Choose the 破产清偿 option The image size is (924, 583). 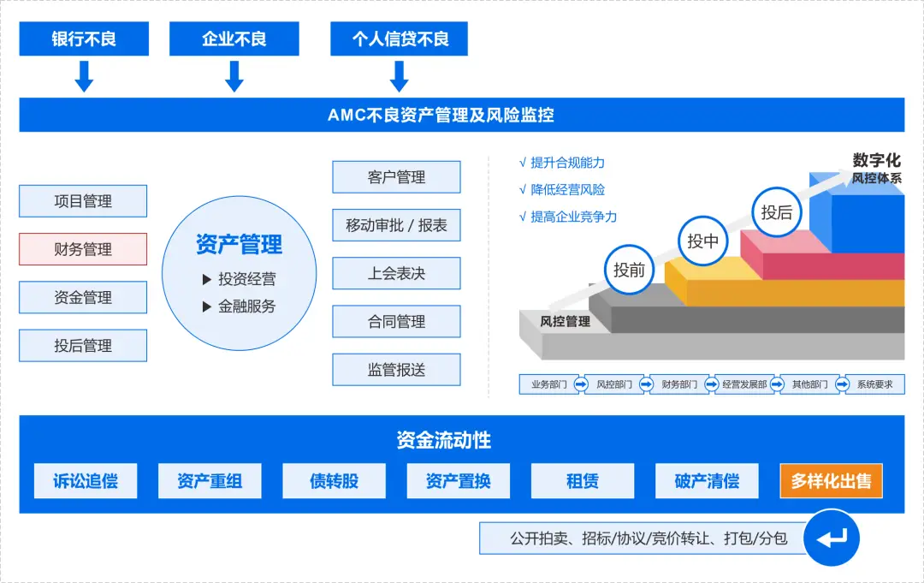[708, 481]
